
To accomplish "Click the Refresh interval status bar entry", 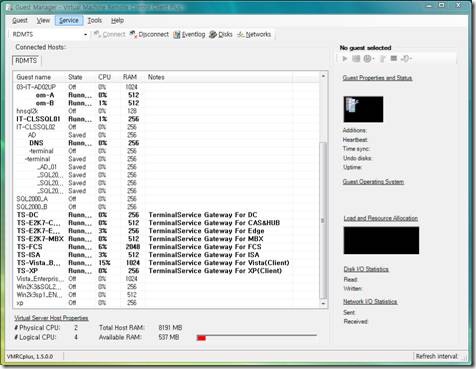I will (437, 356).
